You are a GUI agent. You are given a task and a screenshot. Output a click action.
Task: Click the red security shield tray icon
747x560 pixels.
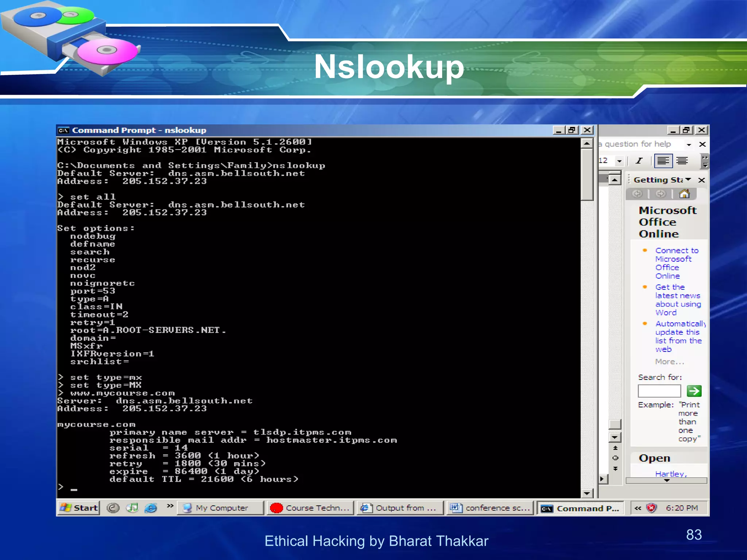point(651,508)
